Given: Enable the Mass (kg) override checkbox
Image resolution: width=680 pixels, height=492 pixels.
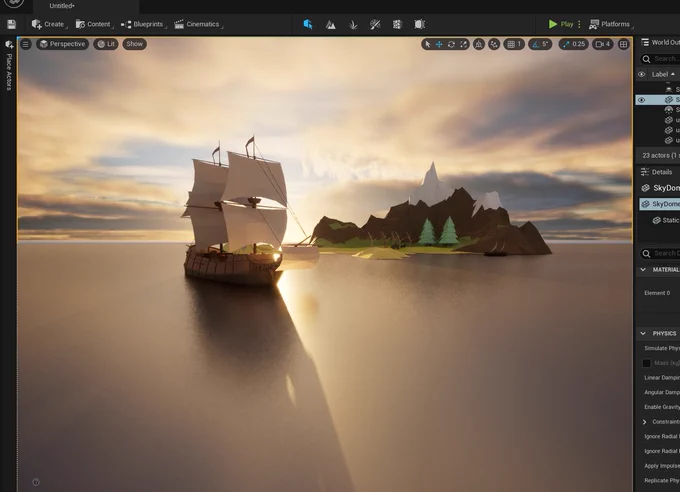Looking at the screenshot, I should pos(646,363).
